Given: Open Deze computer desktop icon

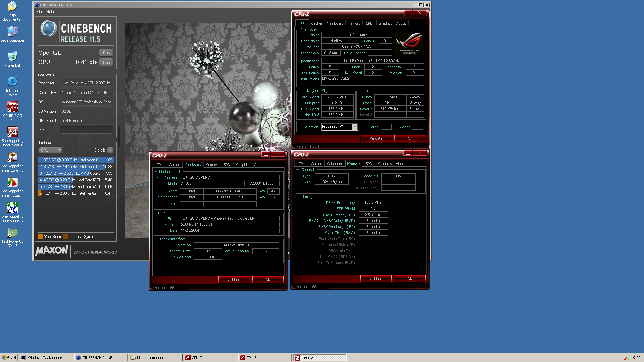Looking at the screenshot, I should [x=12, y=34].
